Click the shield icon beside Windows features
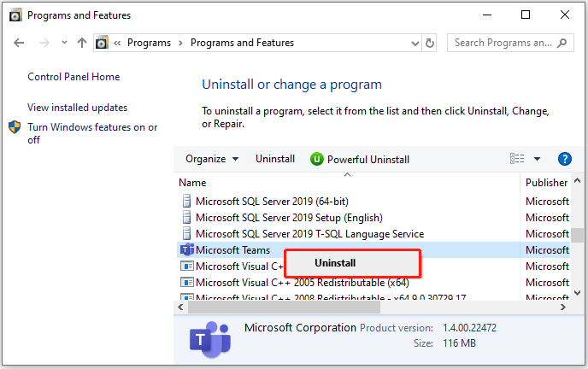588x369 pixels. 15,127
